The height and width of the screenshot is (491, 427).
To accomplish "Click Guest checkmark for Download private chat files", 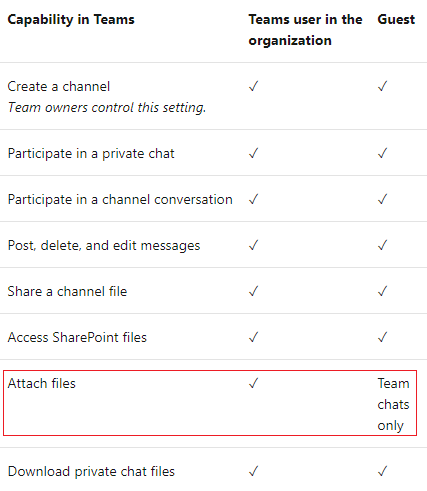I will [x=382, y=471].
